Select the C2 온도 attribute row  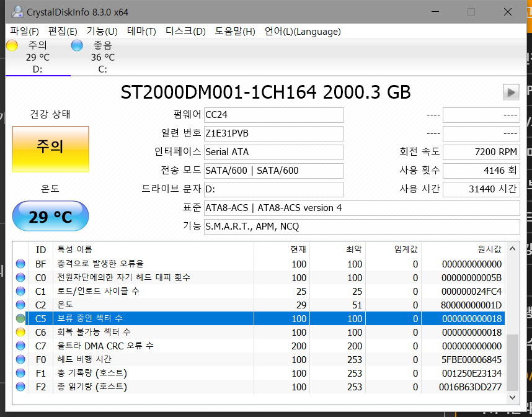pyautogui.click(x=259, y=305)
